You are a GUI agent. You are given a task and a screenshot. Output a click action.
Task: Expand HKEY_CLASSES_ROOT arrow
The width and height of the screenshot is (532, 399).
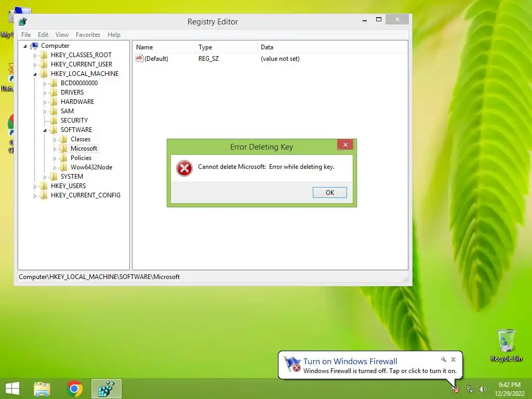(35, 55)
